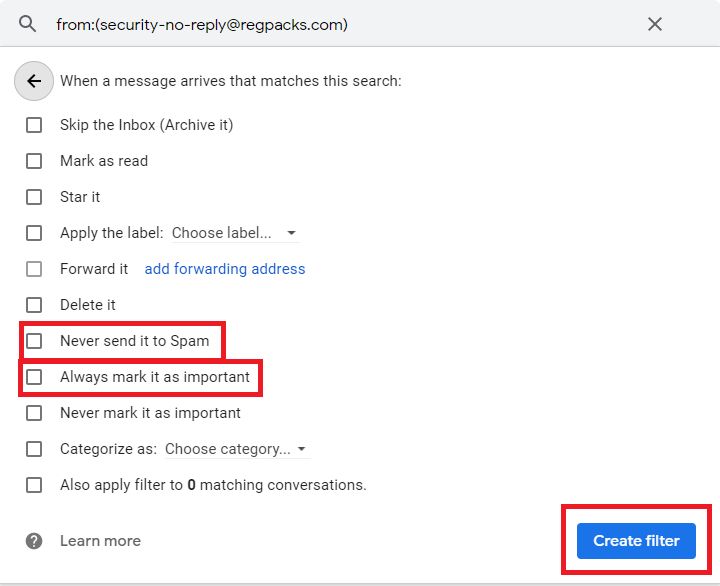Go back using the arrow button
Image resolution: width=720 pixels, height=586 pixels.
[x=34, y=81]
